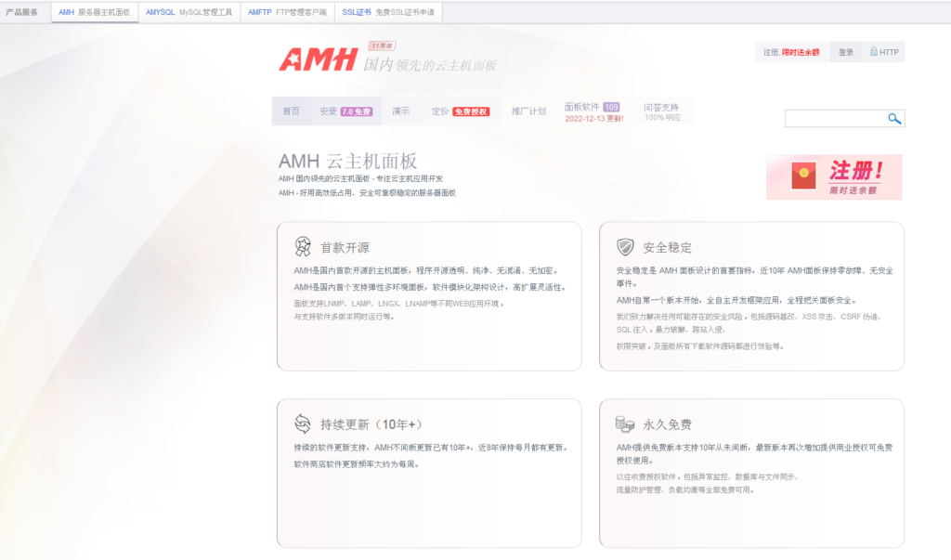Click the AMH red logo

(x=319, y=60)
